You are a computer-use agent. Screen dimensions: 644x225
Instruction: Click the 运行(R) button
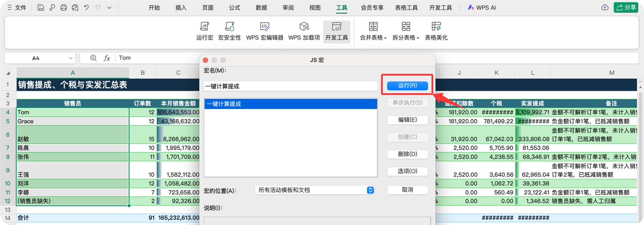[x=407, y=85]
